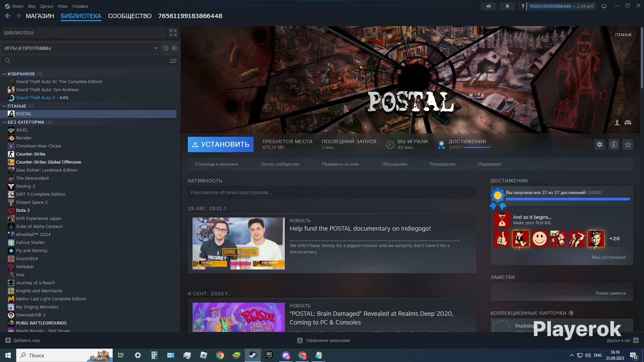Open the Друзья menu
This screenshot has height=362, width=644.
(47, 6)
